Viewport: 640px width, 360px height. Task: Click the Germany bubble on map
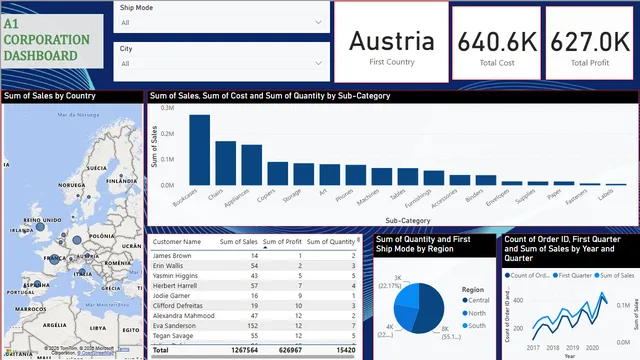point(77,240)
